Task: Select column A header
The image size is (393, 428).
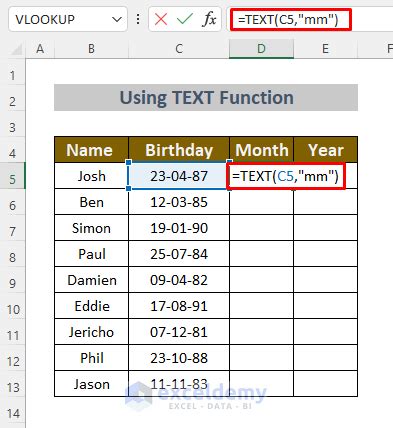Action: 40,49
